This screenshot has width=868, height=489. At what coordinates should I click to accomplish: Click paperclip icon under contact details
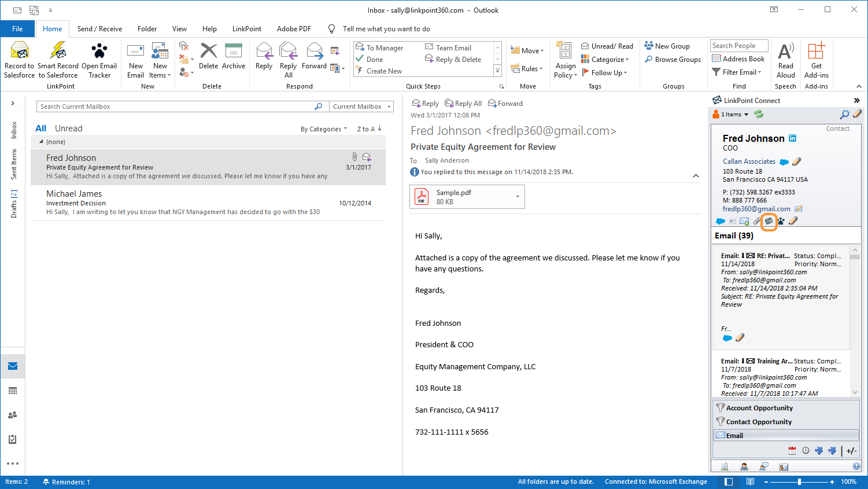[x=756, y=221]
